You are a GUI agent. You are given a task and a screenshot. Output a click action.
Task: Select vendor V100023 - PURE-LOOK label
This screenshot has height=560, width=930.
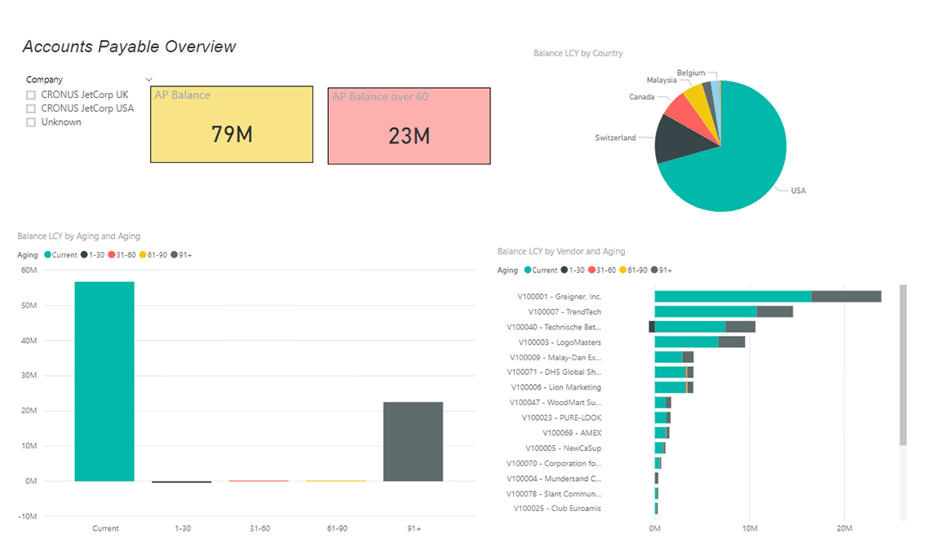562,418
